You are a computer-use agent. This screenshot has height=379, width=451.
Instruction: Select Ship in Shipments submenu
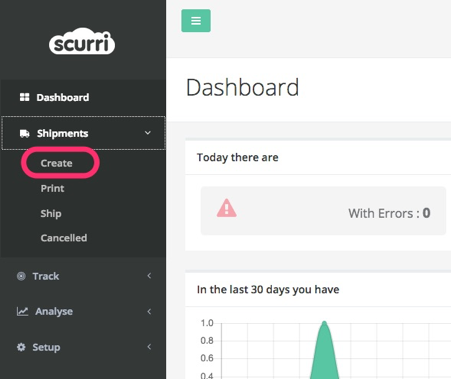point(51,213)
